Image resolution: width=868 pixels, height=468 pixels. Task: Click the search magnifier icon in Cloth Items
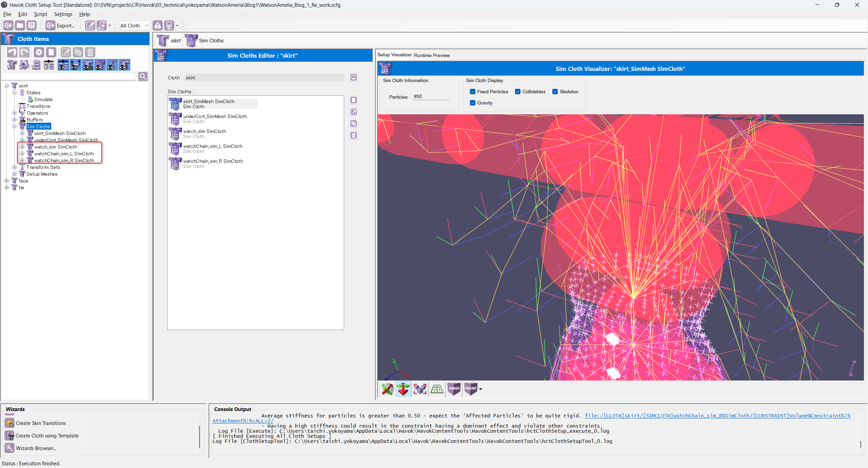143,77
